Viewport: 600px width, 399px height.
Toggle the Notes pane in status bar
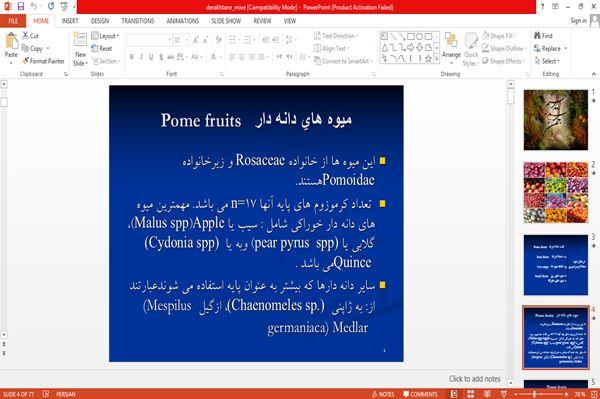(383, 394)
